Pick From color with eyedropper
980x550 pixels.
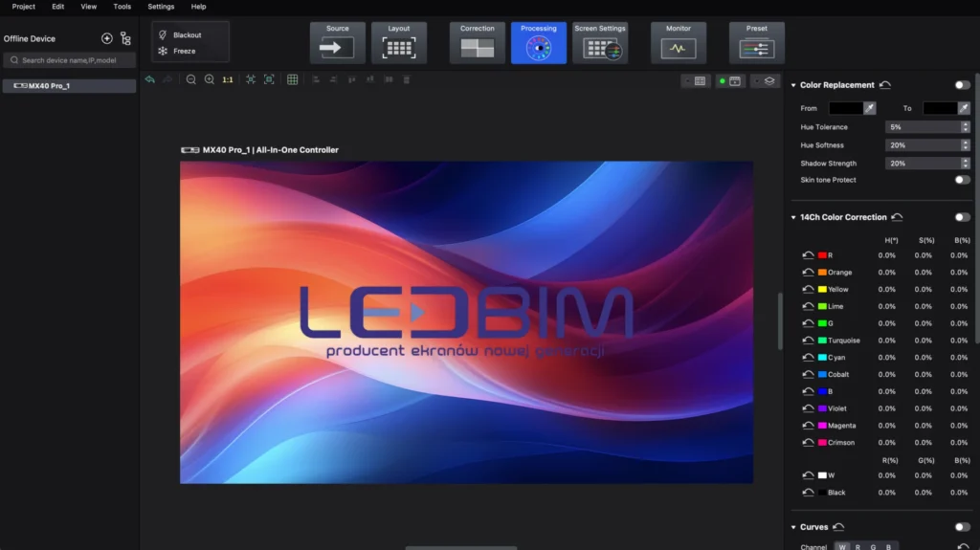(870, 109)
